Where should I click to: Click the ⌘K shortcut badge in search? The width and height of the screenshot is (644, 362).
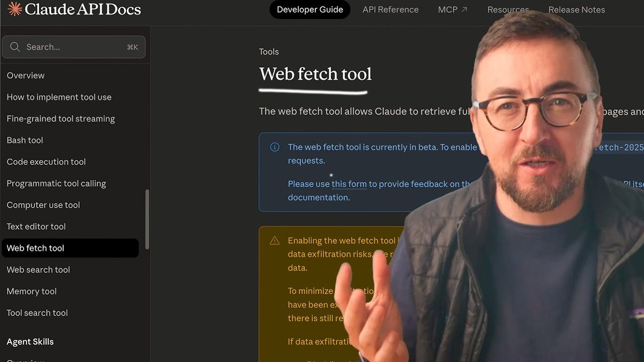(132, 47)
